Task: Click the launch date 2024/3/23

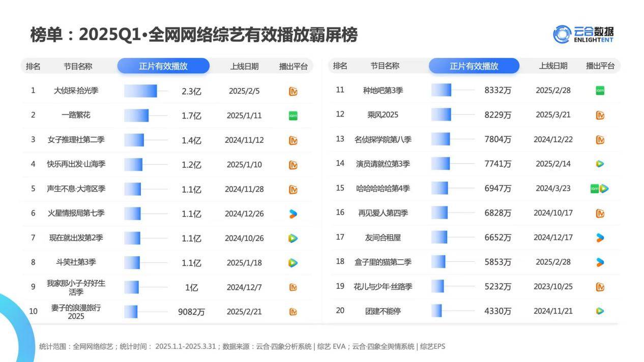Action: [553, 188]
